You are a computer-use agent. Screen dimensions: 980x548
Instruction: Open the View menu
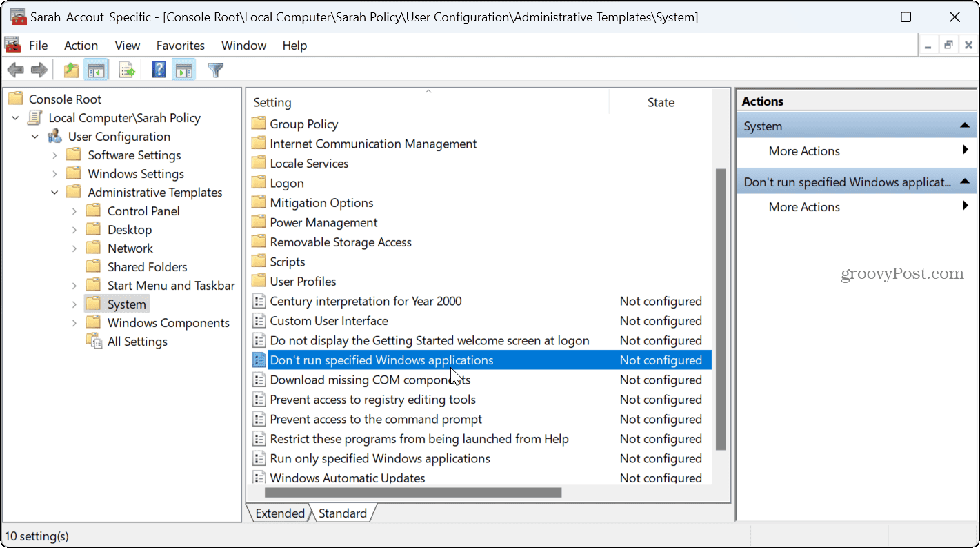(128, 46)
